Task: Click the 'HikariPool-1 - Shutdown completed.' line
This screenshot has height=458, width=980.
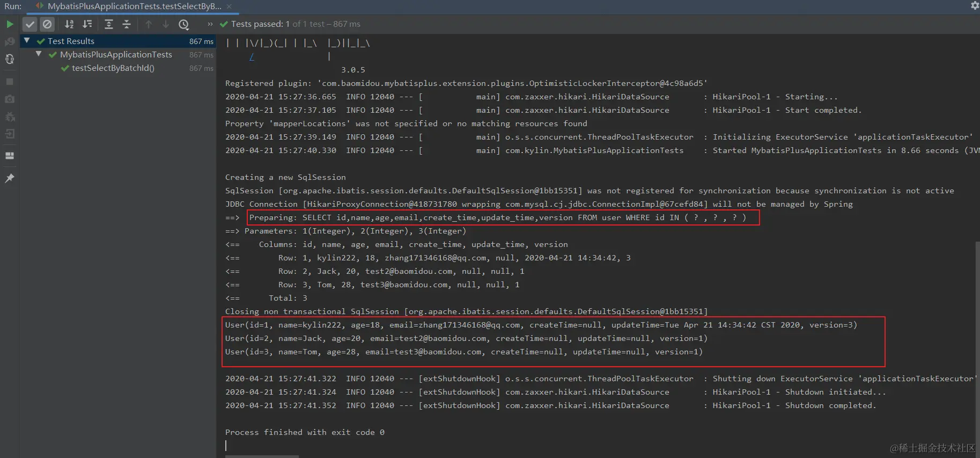Action: 550,405
